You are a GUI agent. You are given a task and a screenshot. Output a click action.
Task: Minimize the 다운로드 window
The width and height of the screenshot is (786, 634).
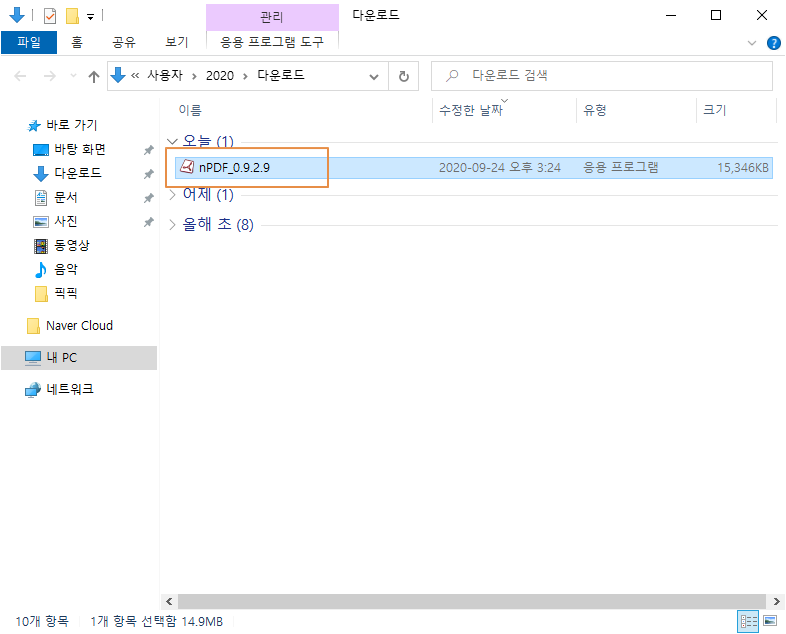pyautogui.click(x=670, y=16)
